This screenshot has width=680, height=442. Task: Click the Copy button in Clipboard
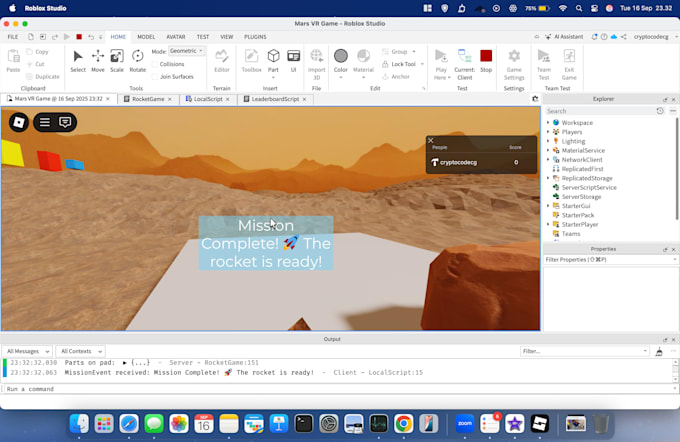pyautogui.click(x=37, y=52)
